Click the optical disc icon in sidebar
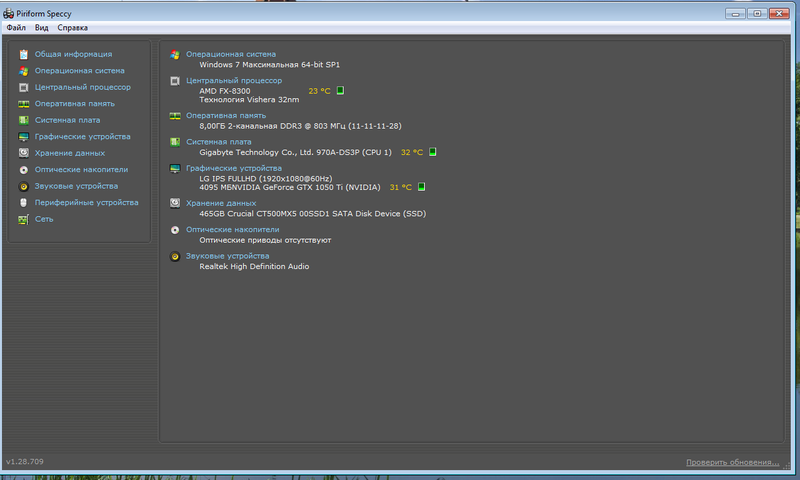This screenshot has height=480, width=800. tap(23, 170)
